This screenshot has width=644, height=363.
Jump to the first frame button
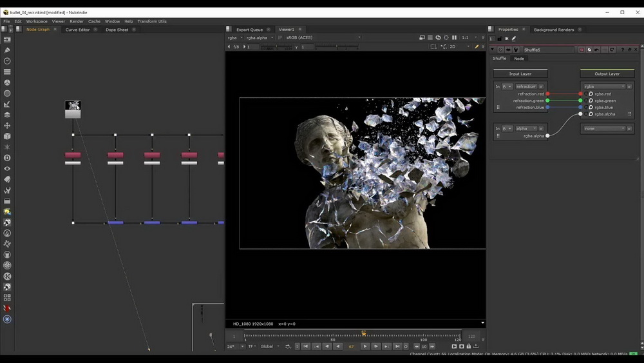click(305, 346)
